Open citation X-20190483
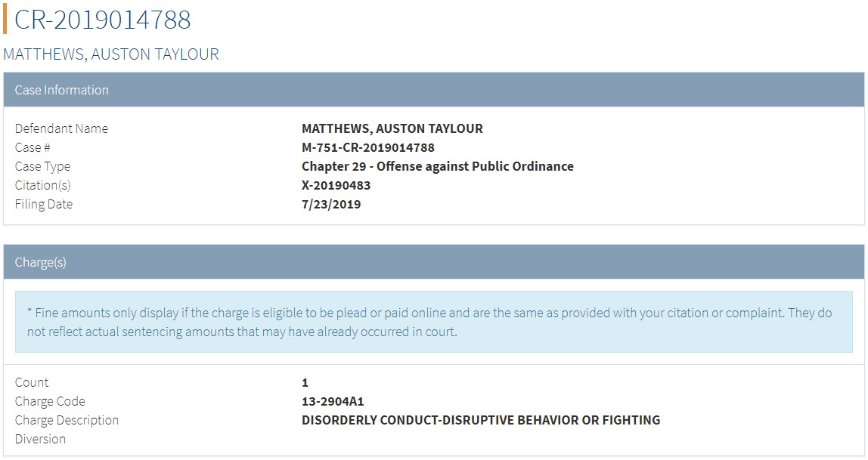Viewport: 868px width, 460px height. click(x=336, y=185)
